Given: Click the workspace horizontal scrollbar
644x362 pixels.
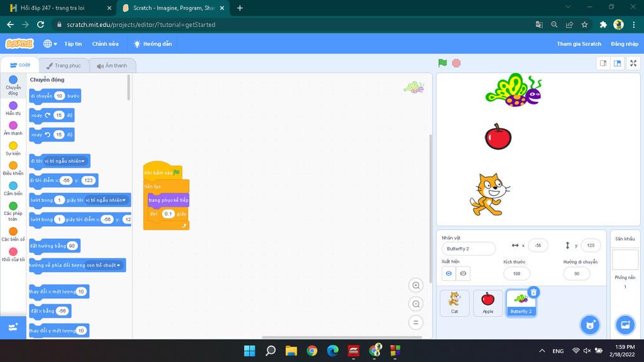Looking at the screenshot, I should (341, 337).
